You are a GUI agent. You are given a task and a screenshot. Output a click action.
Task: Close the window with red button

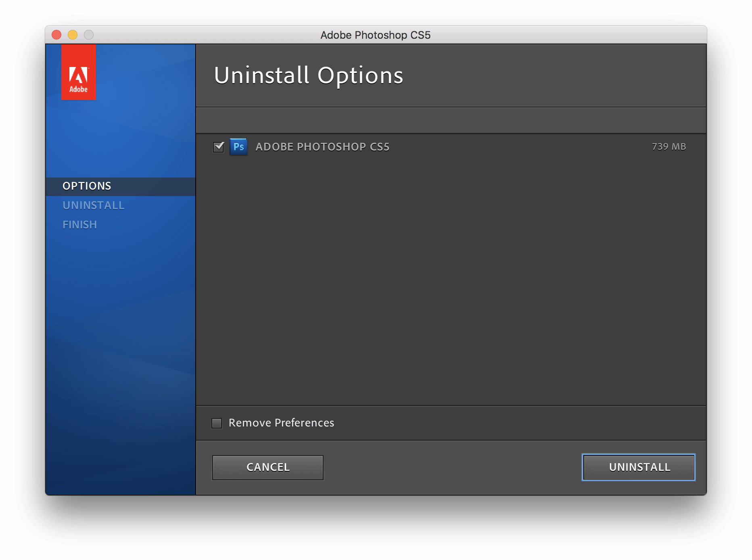(x=56, y=35)
